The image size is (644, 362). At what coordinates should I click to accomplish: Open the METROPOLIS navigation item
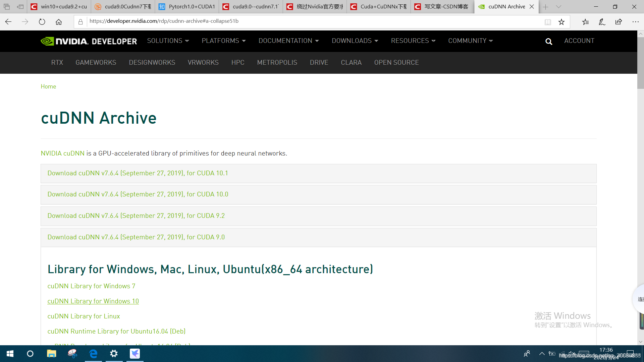coord(277,63)
